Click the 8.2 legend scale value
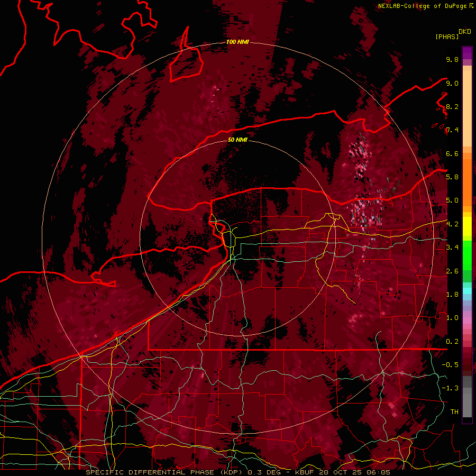Image resolution: width=476 pixels, height=476 pixels. 452,106
